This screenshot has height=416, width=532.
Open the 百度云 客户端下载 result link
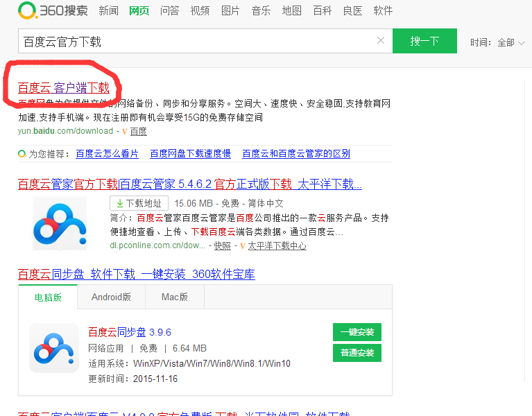pyautogui.click(x=64, y=88)
